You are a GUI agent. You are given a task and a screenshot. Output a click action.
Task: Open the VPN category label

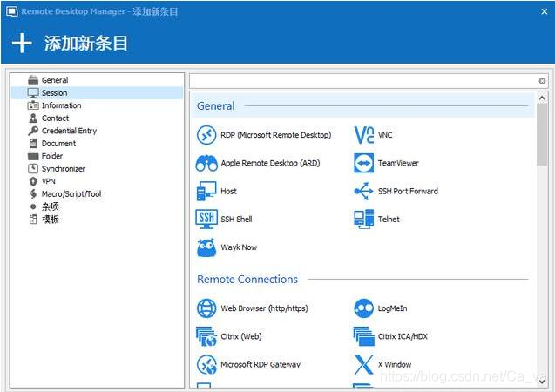pos(49,181)
